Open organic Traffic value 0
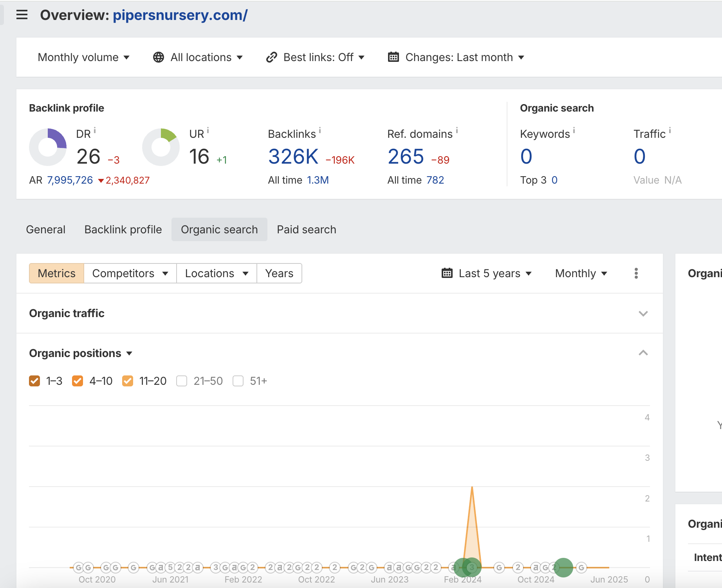The height and width of the screenshot is (588, 722). point(640,157)
